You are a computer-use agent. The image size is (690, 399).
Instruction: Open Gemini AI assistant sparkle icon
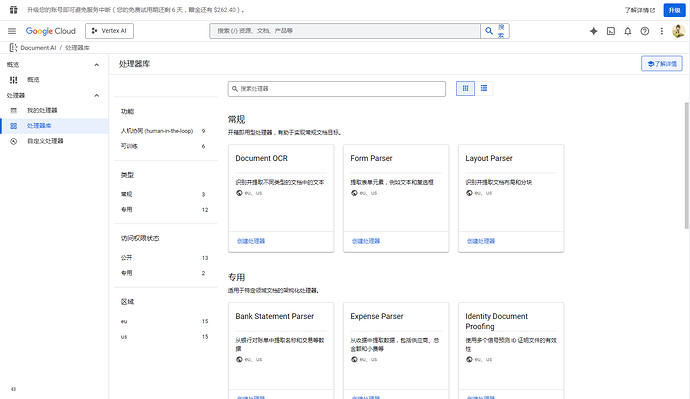click(x=594, y=31)
